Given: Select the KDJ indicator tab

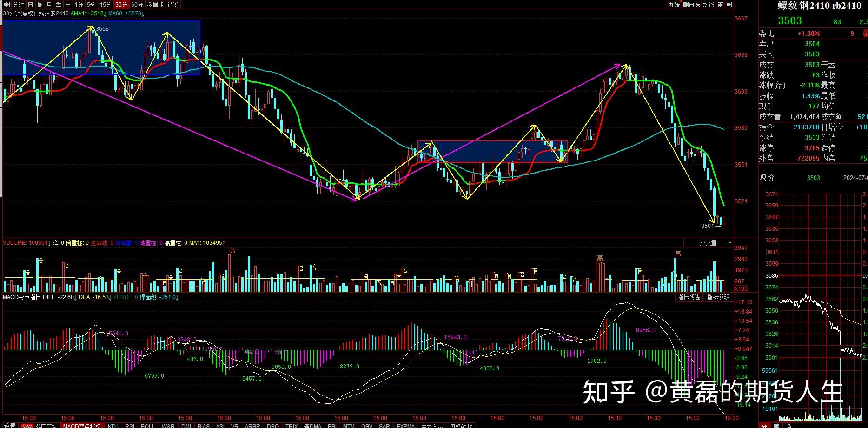Looking at the screenshot, I should click(113, 425).
